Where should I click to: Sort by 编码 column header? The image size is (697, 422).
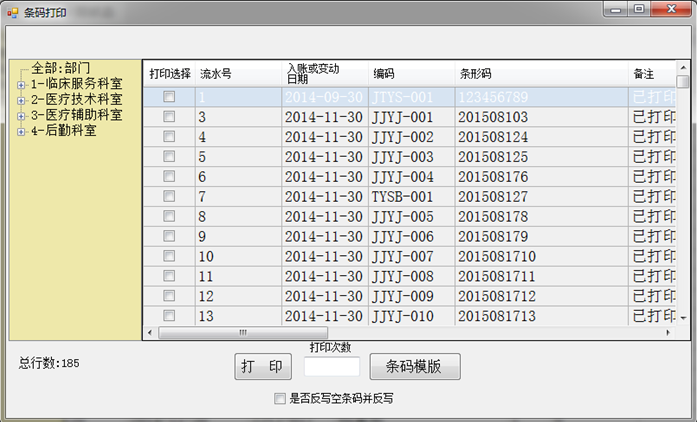[x=412, y=74]
